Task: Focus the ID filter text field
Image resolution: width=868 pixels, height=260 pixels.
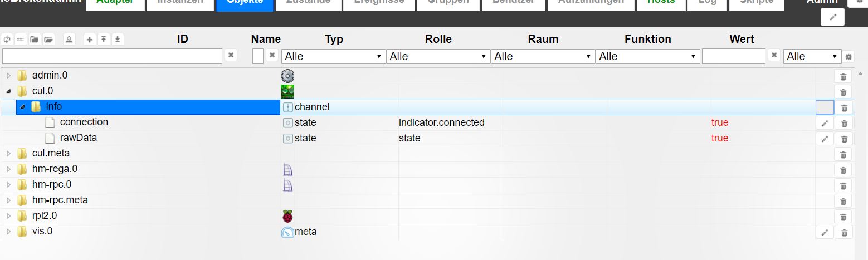Action: coord(112,56)
